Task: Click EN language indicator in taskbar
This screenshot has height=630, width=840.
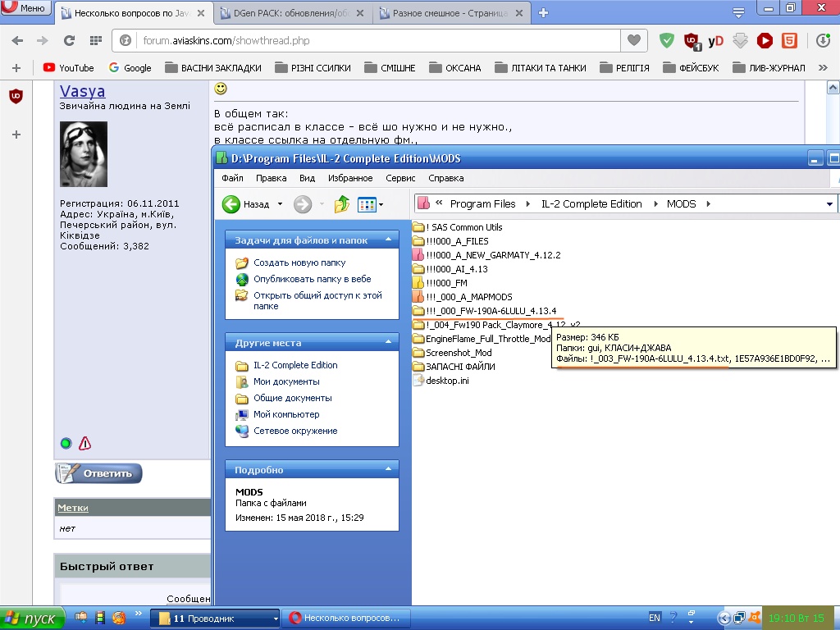Action: [655, 618]
